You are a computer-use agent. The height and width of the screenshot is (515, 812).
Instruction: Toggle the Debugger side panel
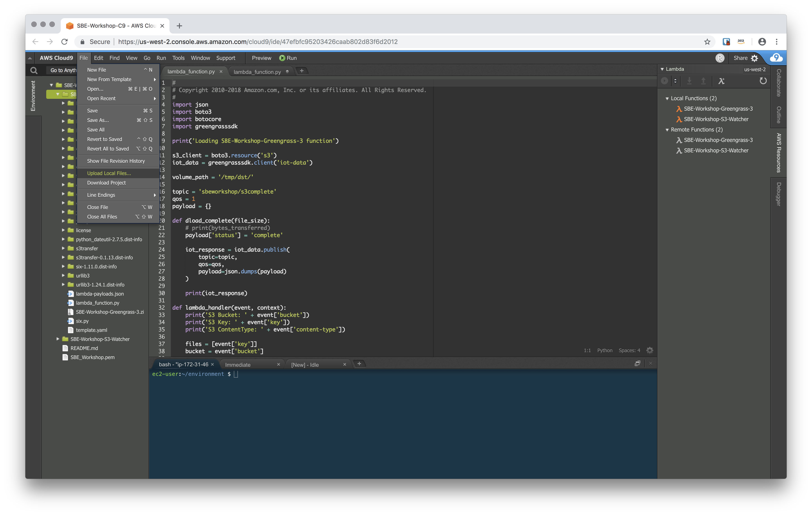pyautogui.click(x=779, y=194)
